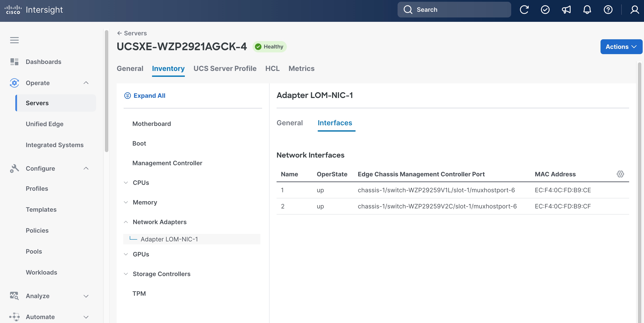Switch to the HCL tab
The height and width of the screenshot is (323, 644).
coord(272,69)
